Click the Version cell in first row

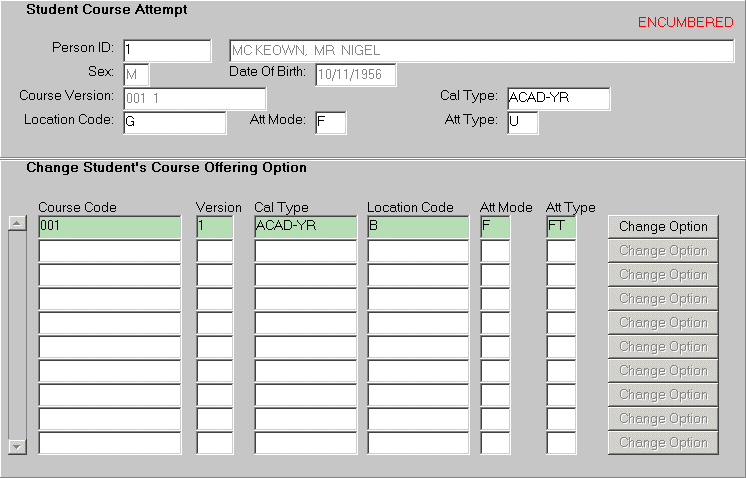(x=214, y=227)
